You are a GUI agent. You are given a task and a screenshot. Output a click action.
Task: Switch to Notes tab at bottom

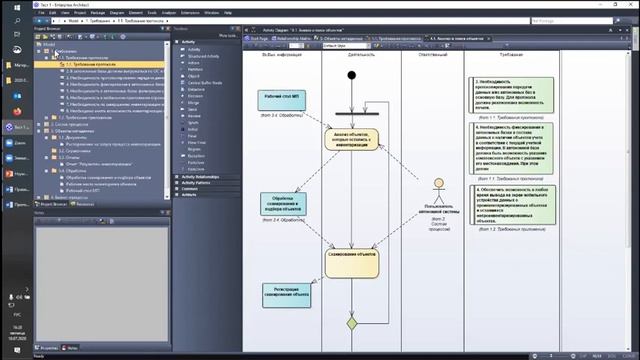point(70,348)
